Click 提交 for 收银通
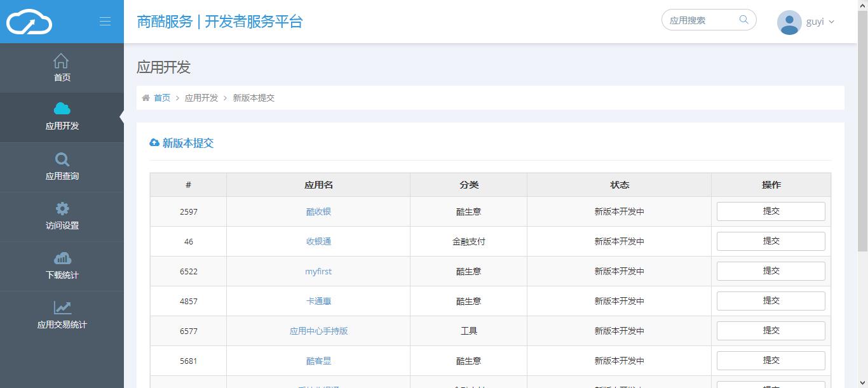 click(x=771, y=241)
